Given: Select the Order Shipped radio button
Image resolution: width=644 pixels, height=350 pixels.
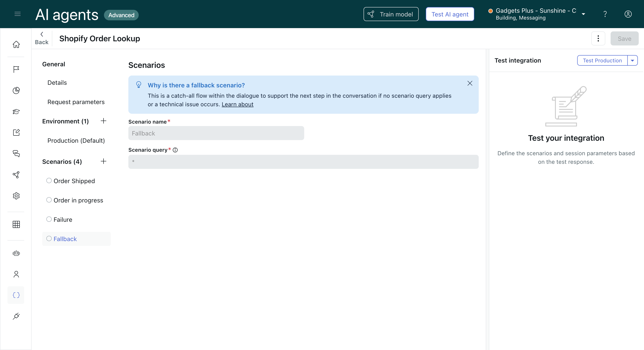Looking at the screenshot, I should 49,181.
